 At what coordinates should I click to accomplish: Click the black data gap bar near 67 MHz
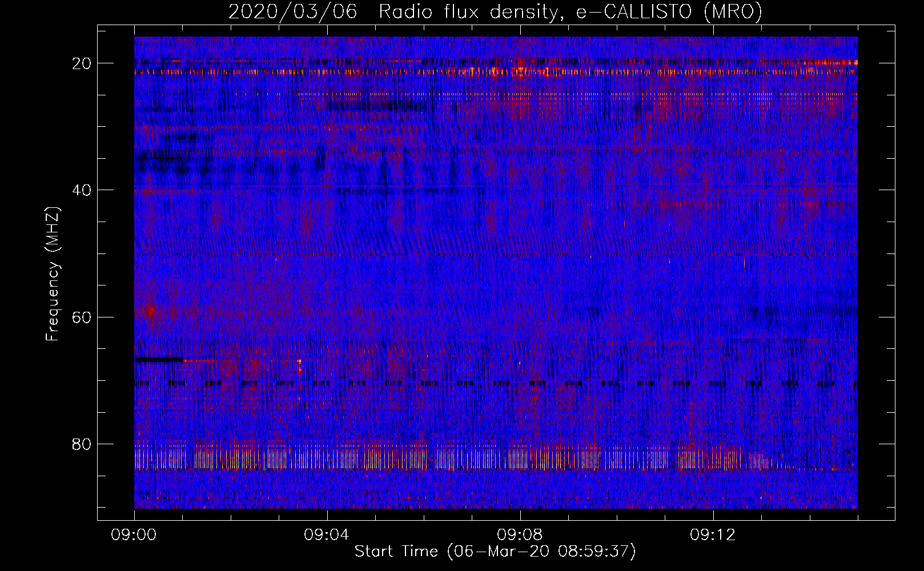pyautogui.click(x=159, y=360)
